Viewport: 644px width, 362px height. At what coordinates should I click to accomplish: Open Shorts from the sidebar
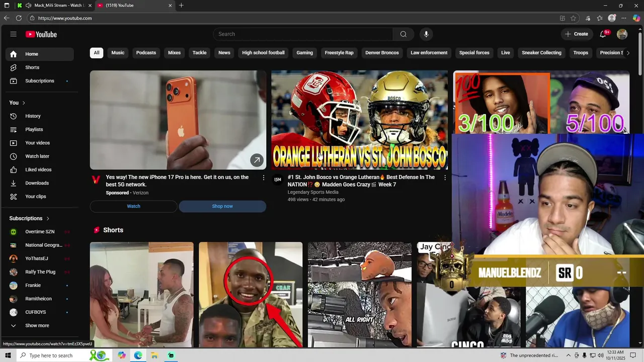point(40,67)
